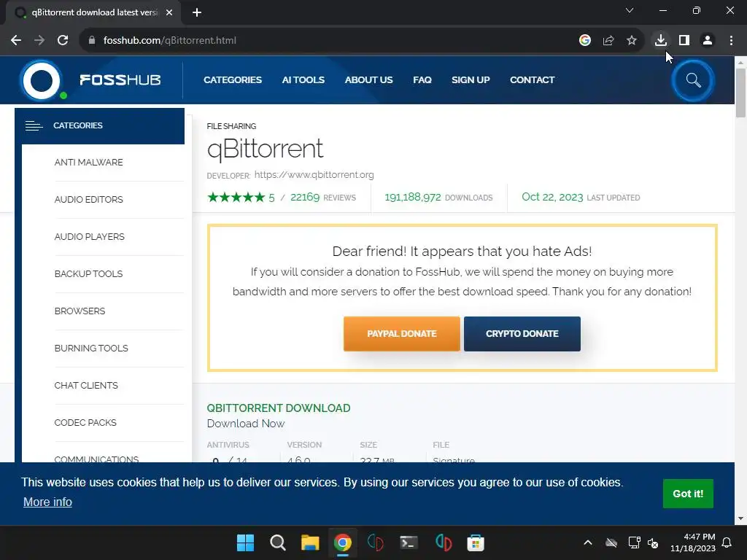Select SIGN UP in navigation
The width and height of the screenshot is (747, 560).
(x=471, y=80)
